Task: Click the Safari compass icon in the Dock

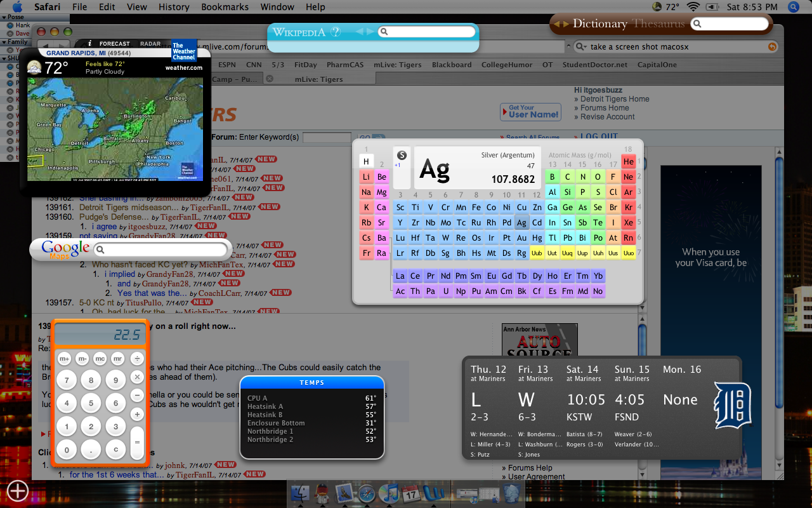Action: pos(367,493)
